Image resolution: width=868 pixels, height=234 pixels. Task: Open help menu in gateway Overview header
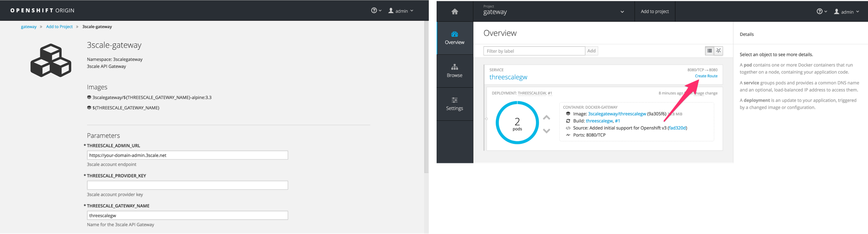coord(822,12)
